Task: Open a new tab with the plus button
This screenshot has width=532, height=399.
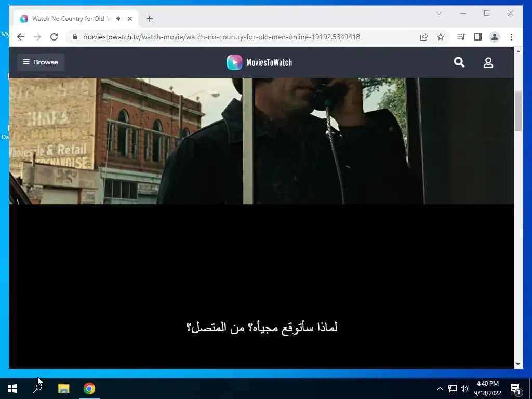Action: point(150,19)
